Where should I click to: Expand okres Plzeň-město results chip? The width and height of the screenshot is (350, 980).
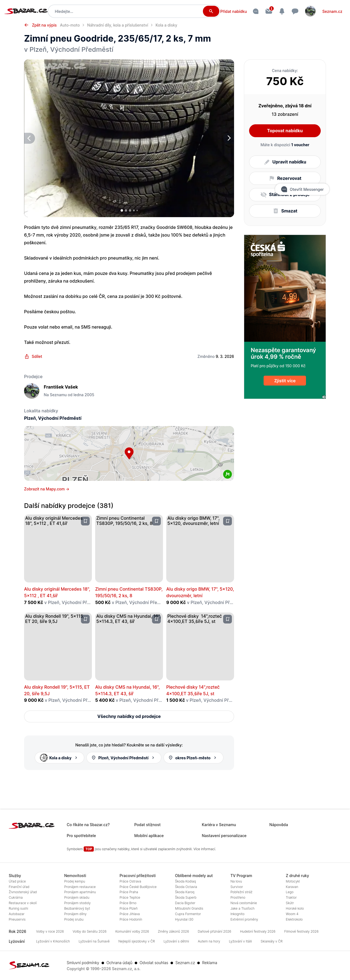point(193,757)
